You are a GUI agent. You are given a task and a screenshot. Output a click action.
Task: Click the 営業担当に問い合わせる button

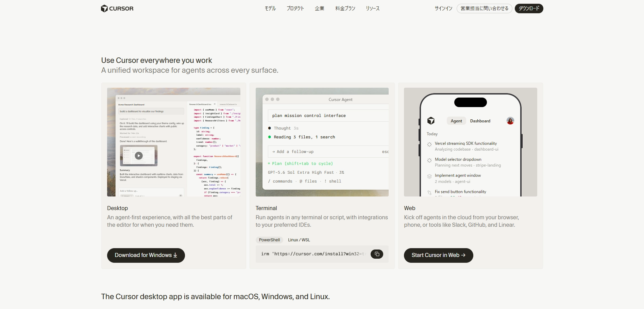point(485,8)
